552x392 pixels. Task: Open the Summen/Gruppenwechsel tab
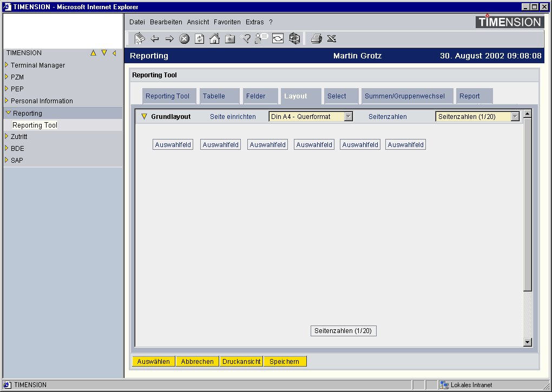(x=405, y=96)
